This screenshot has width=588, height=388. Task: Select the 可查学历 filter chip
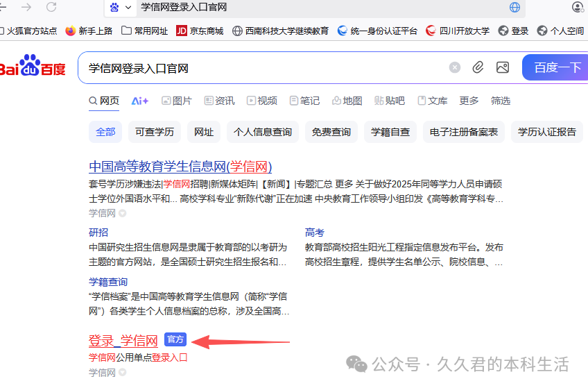coord(155,132)
